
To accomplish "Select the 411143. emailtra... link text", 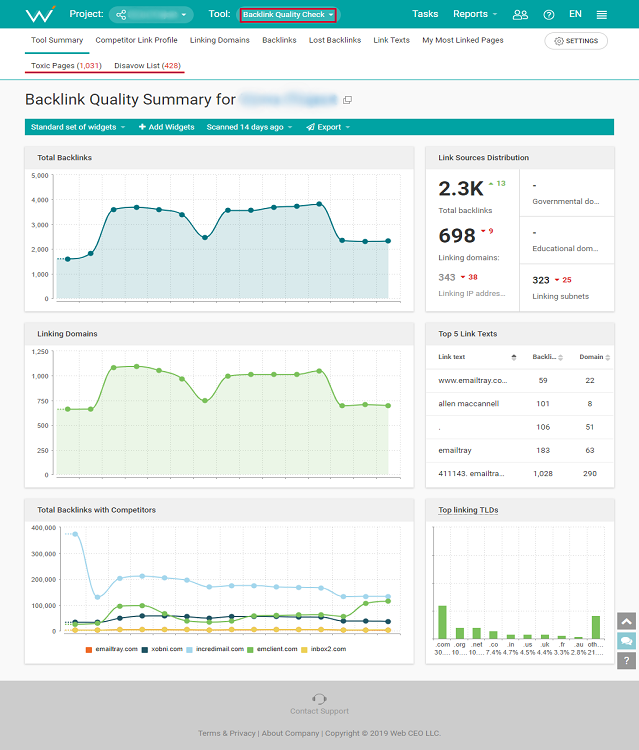I will click(471, 474).
